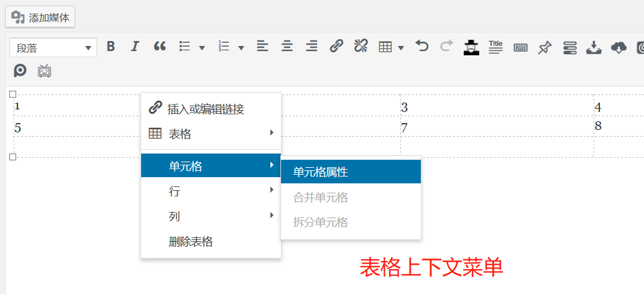
Task: Toggle bold formatting
Action: pos(111,47)
